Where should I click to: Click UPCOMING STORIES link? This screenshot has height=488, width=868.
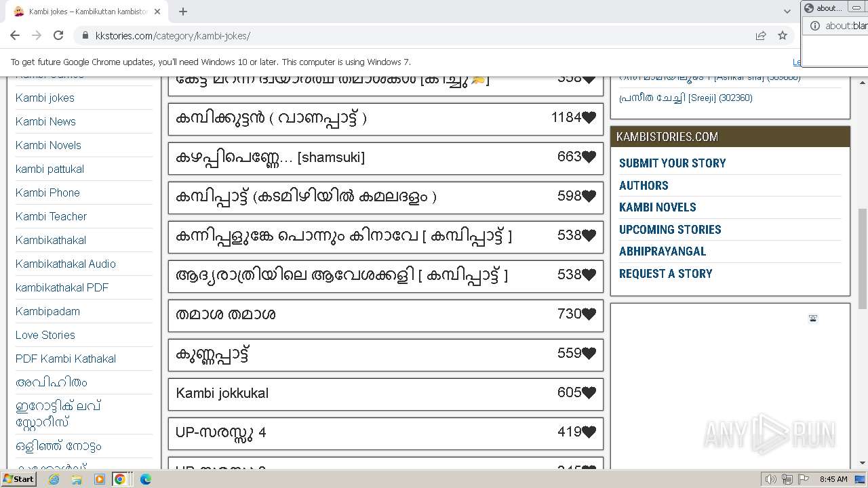[670, 229]
